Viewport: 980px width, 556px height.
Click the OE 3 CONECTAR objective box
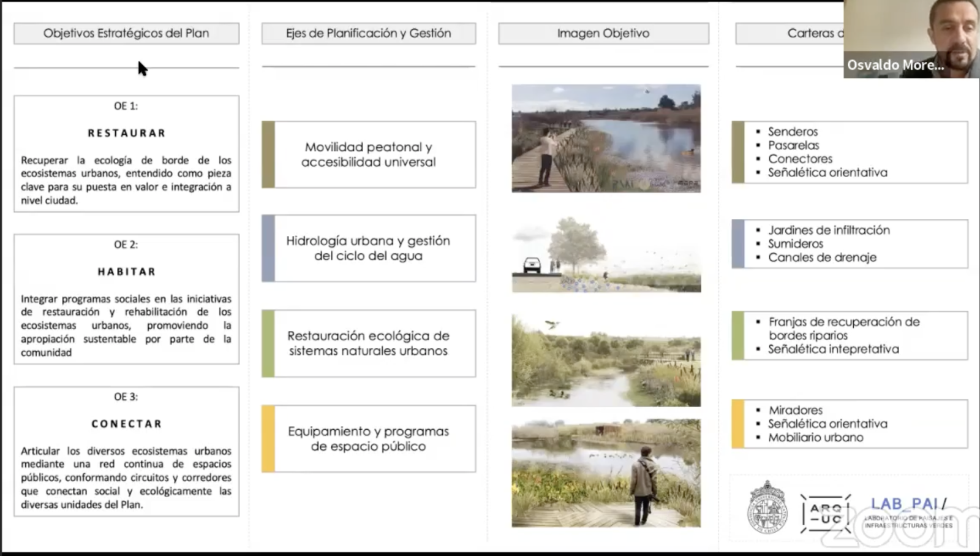click(126, 451)
